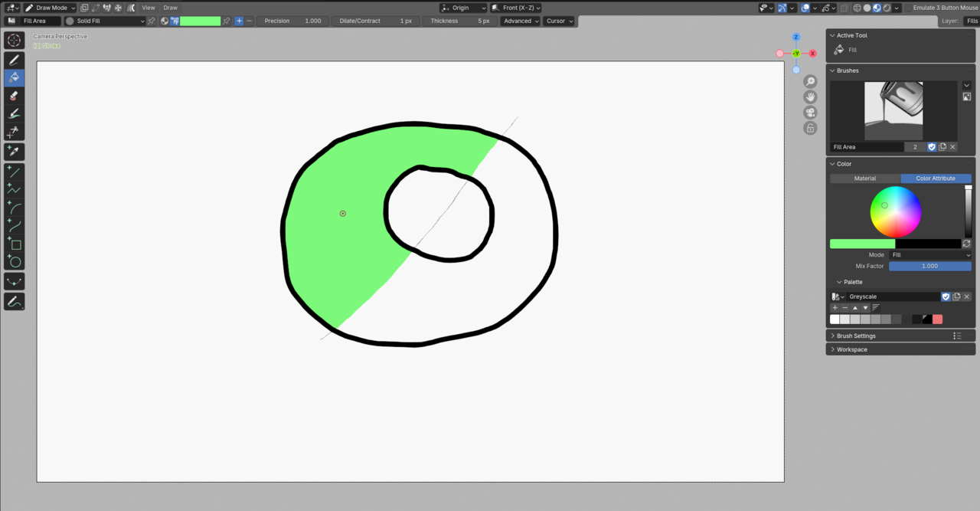Select the Eyedropper tool
The image size is (980, 511).
click(x=14, y=151)
